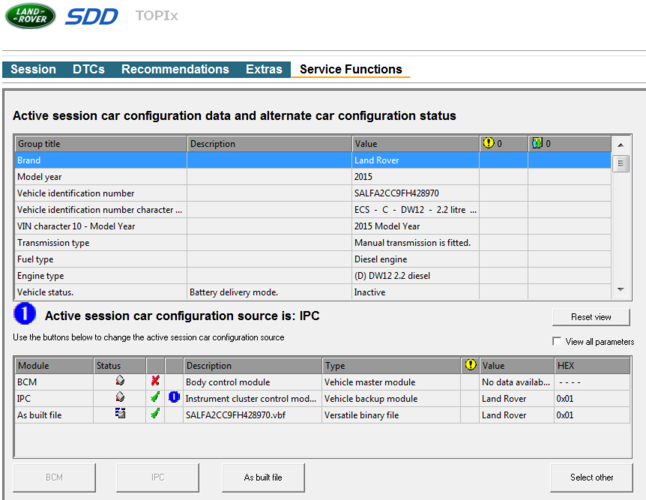This screenshot has width=646, height=500.
Task: Select the 'As built file' module cell
Action: 54,415
